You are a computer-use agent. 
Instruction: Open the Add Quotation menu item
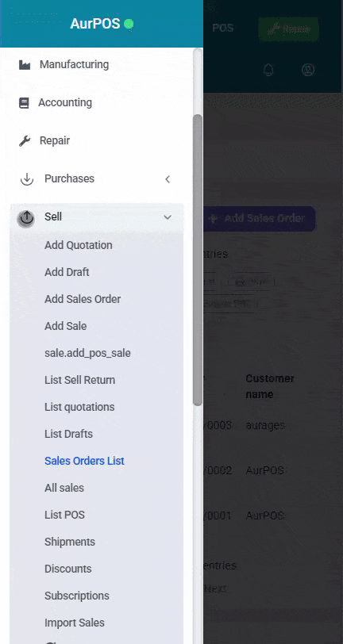click(78, 245)
